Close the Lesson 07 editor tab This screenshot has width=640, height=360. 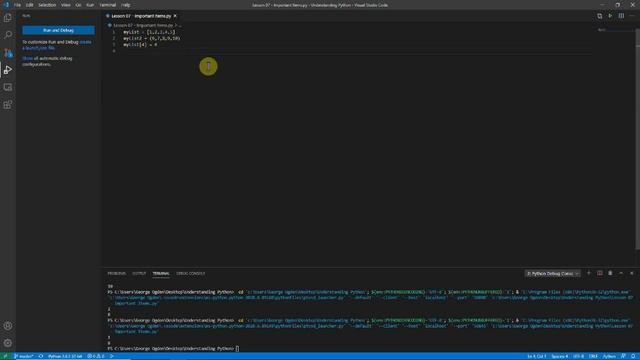click(x=175, y=16)
